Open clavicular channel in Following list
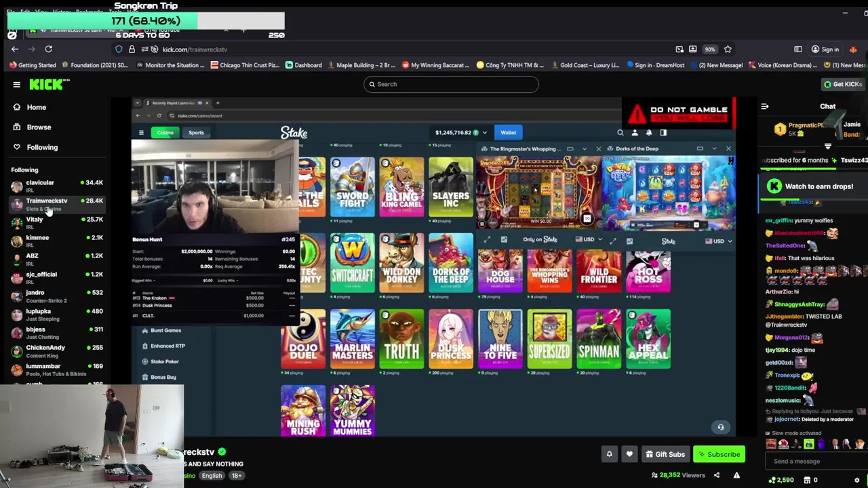 57,186
